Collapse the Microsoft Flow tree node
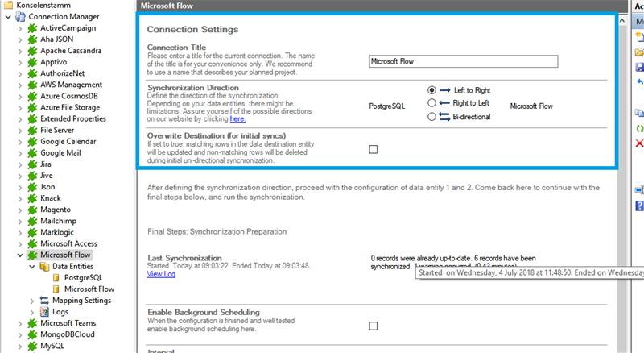644x353 pixels. pyautogui.click(x=20, y=255)
